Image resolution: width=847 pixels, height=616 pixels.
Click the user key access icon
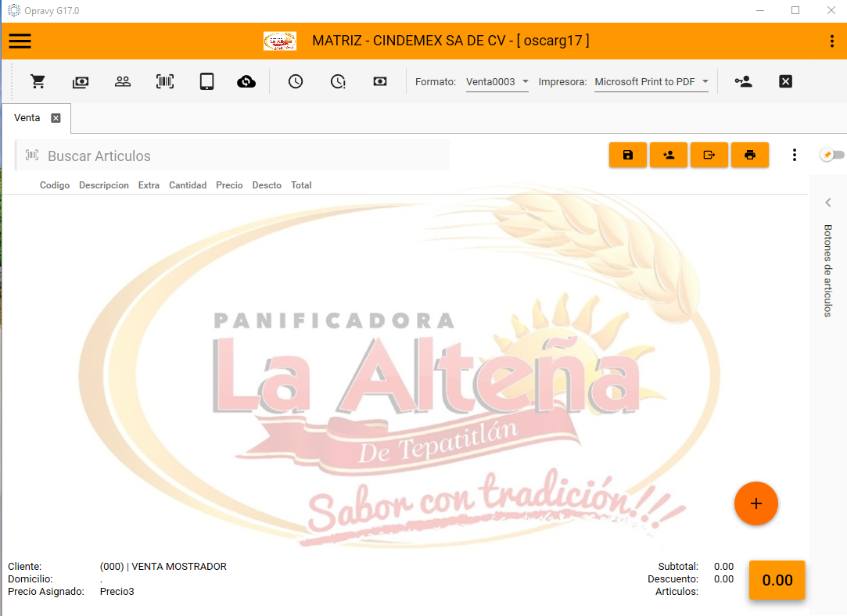[x=743, y=81]
